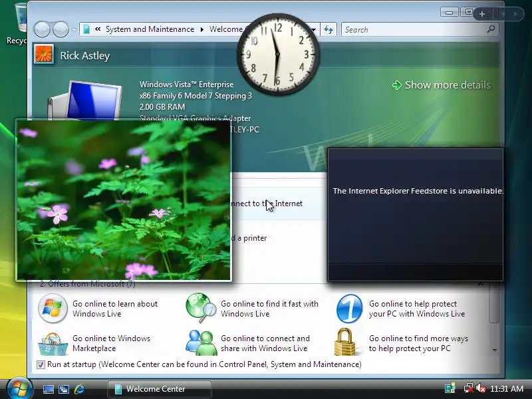Refresh the Welcome Center view
The height and width of the screenshot is (399, 532).
tap(328, 29)
